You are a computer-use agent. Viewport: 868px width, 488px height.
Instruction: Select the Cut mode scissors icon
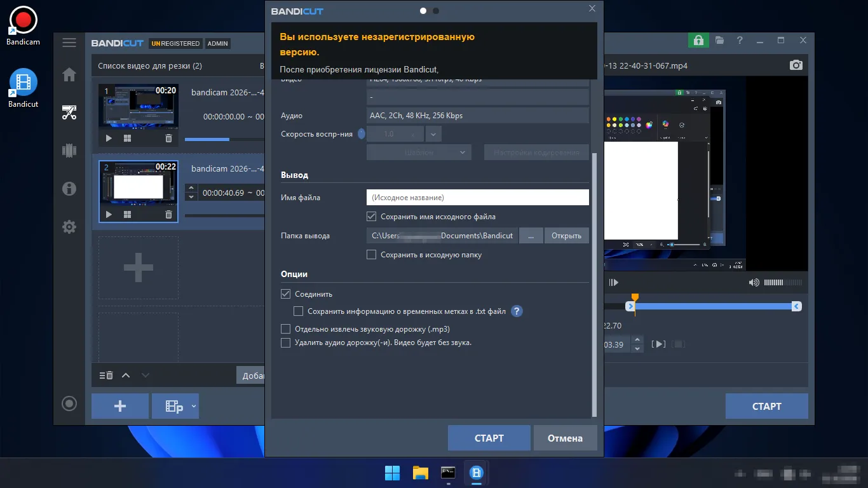tap(69, 113)
